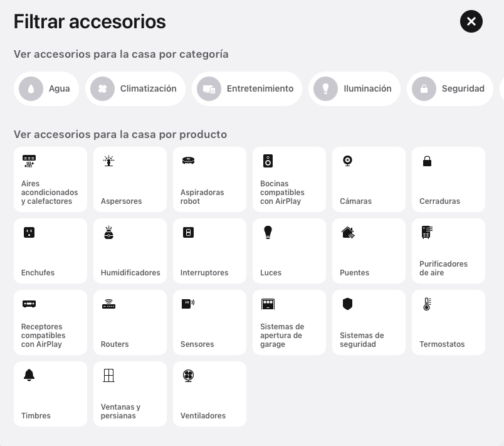Select the Luces light bulb icon
This screenshot has height=446, width=504.
click(x=289, y=250)
